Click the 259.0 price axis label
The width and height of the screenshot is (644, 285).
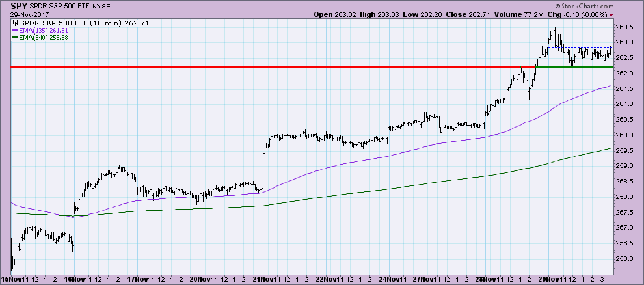(x=624, y=167)
